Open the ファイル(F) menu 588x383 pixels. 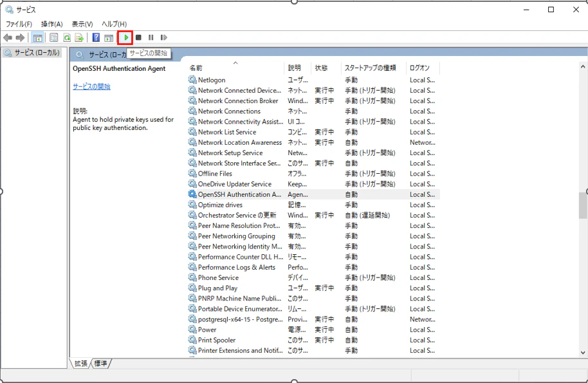tap(19, 24)
